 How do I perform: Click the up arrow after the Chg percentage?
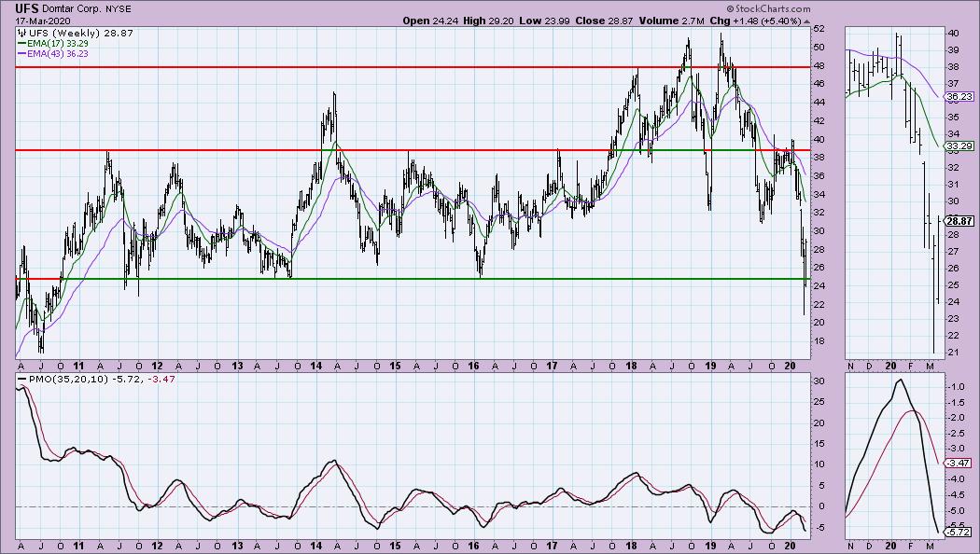(806, 21)
